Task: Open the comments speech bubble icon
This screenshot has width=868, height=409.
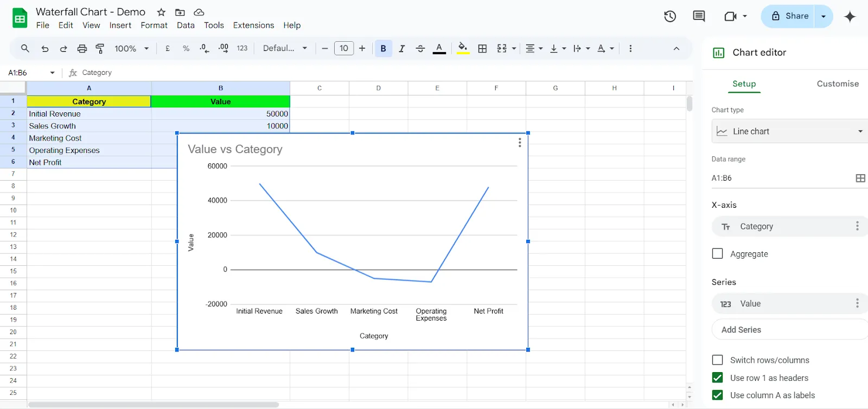Action: tap(699, 16)
